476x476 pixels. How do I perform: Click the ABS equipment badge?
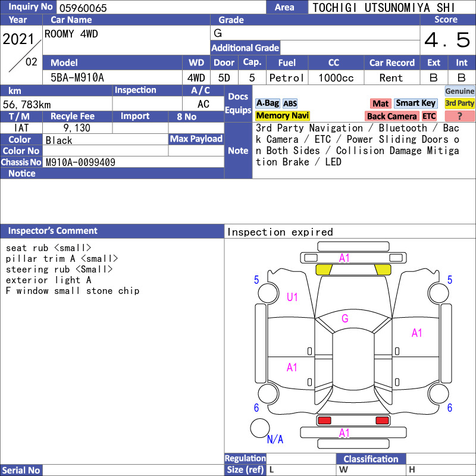[290, 104]
